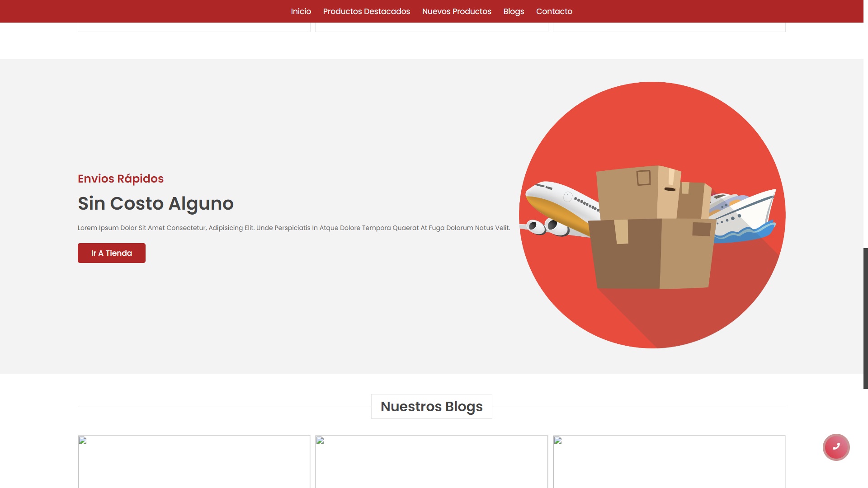Viewport: 868px width, 488px height.
Task: Navigate to Blogs from the header
Action: coord(514,11)
